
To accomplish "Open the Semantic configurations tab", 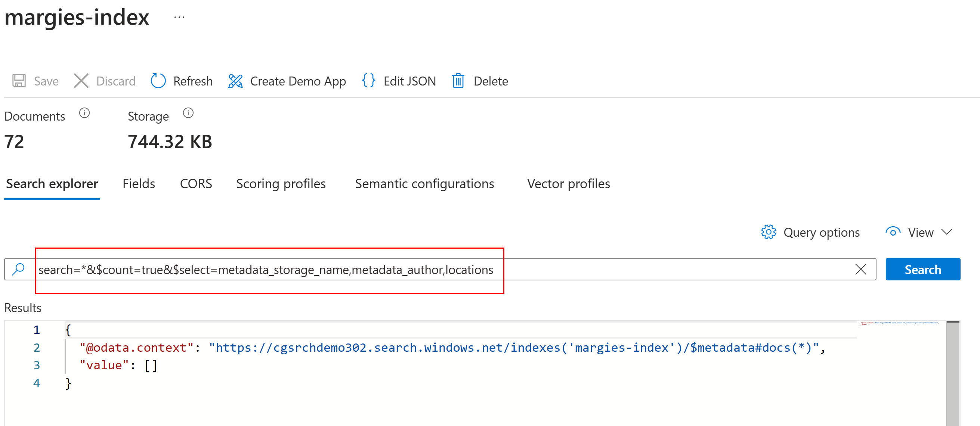I will 424,184.
